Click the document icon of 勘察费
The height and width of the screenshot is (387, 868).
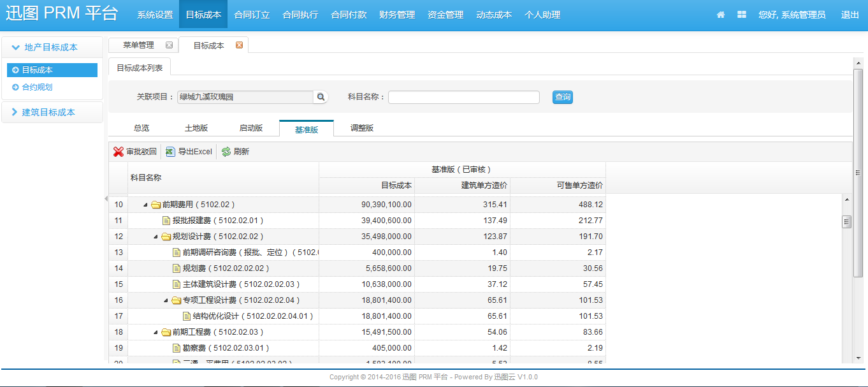(177, 348)
